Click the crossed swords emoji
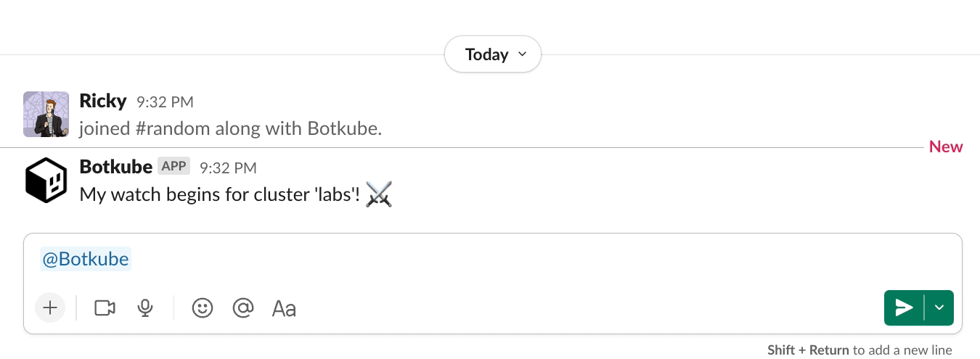Viewport: 980px width, 359px height. click(379, 194)
